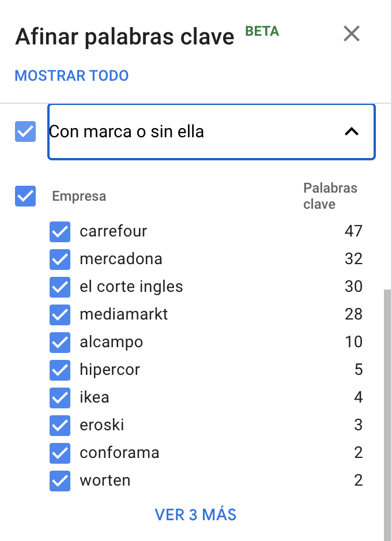392x541 pixels.
Task: Toggle the ikea checkbox
Action: [x=60, y=397]
